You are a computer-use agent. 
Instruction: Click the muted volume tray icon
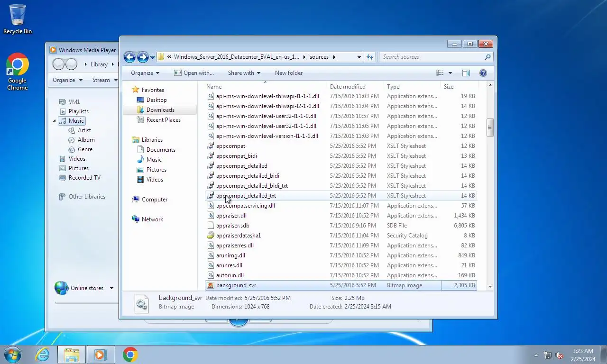point(559,355)
